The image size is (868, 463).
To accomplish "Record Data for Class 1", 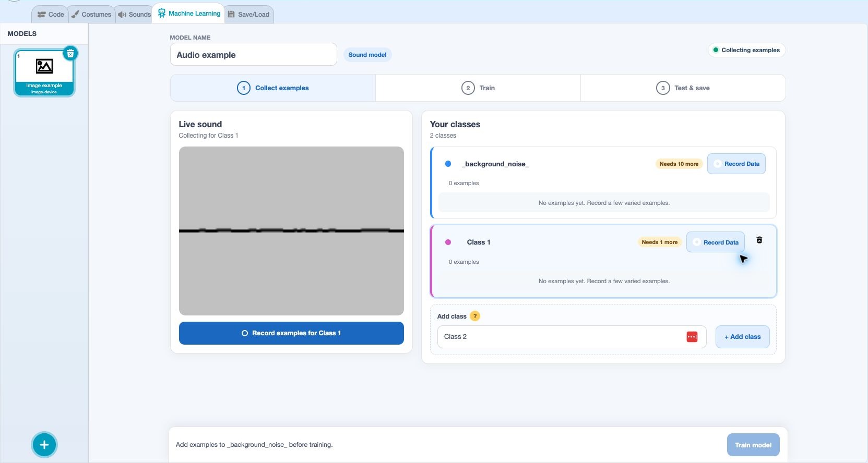I will tap(716, 242).
